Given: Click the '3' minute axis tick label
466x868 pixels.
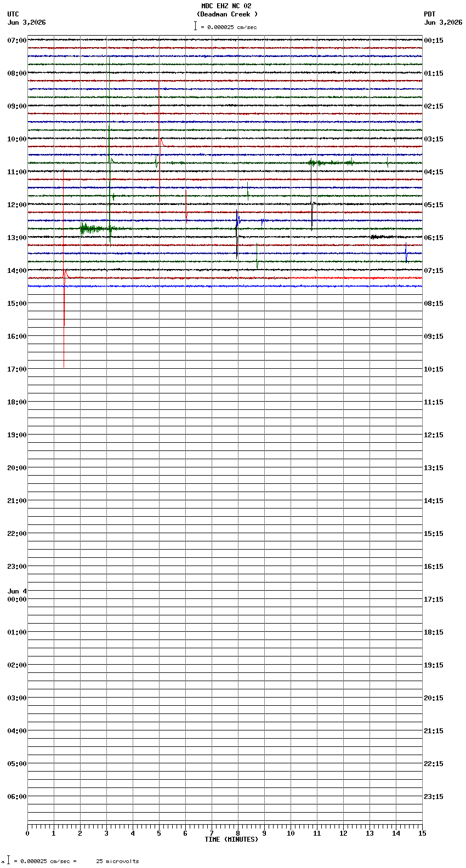Looking at the screenshot, I should (x=106, y=833).
